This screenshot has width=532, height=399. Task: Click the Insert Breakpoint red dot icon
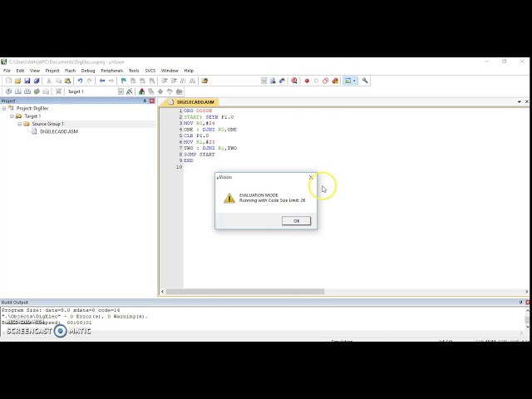click(307, 81)
